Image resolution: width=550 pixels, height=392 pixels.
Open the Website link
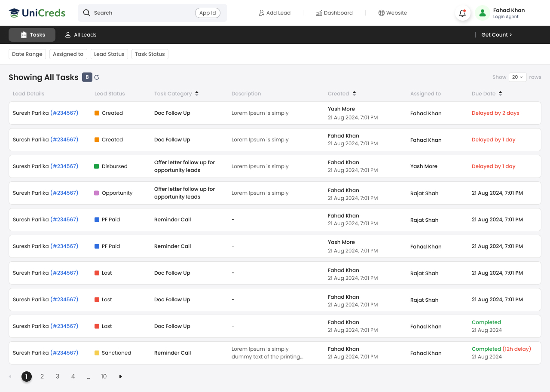393,13
